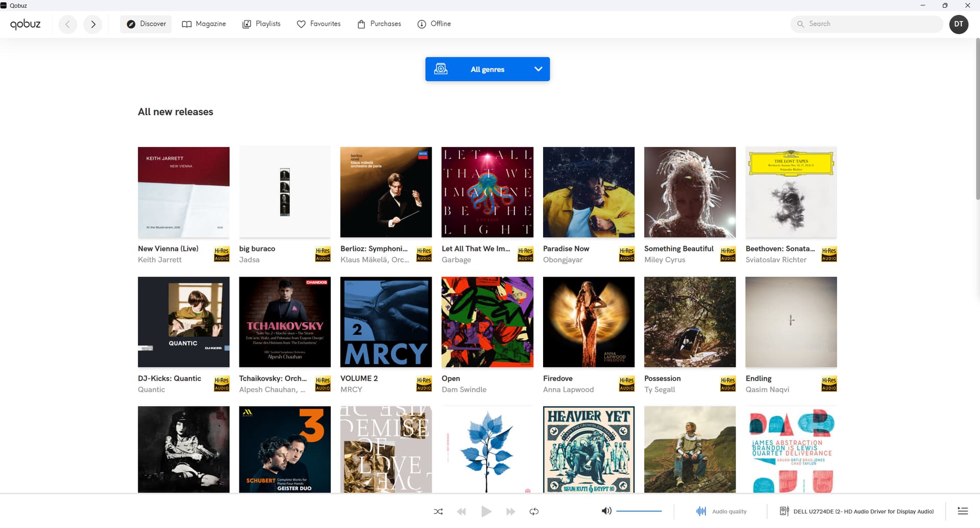Screen dimensions: 980x528
Task: Open James Brandon Lewis Quartet cover
Action: 791,449
